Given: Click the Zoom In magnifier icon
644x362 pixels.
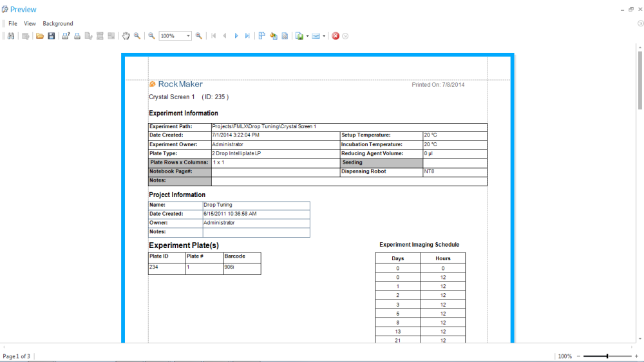Looking at the screenshot, I should 199,36.
